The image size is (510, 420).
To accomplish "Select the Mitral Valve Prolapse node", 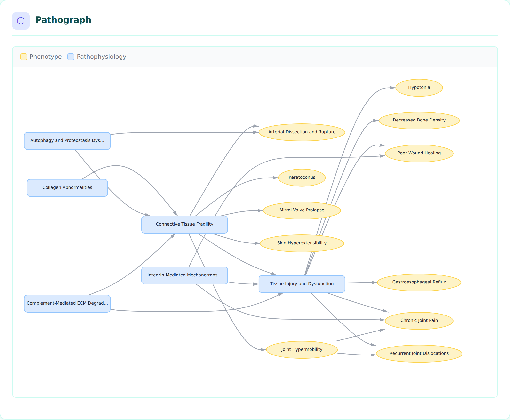I will click(302, 210).
